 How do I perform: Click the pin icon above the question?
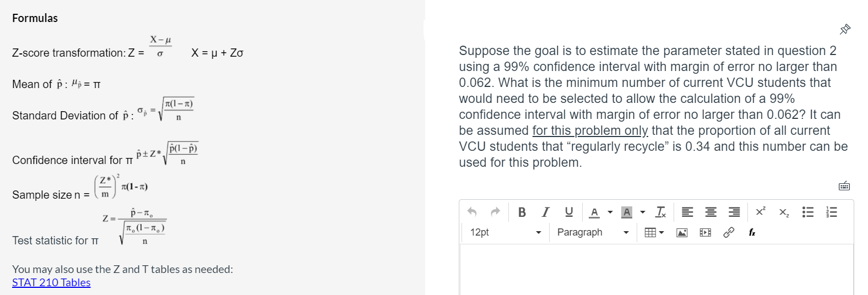pyautogui.click(x=845, y=29)
